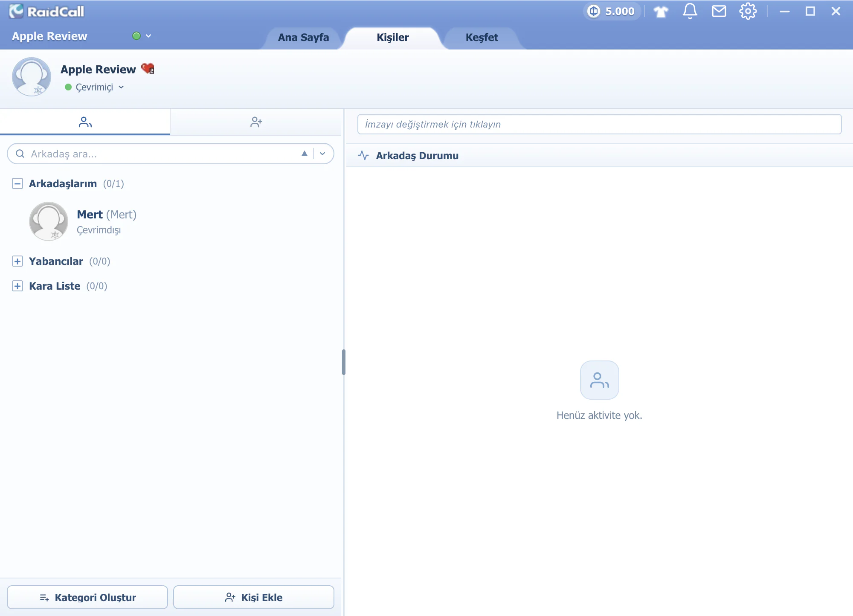Viewport: 853px width, 616px height.
Task: Expand the Kara Liste group
Action: 17,286
